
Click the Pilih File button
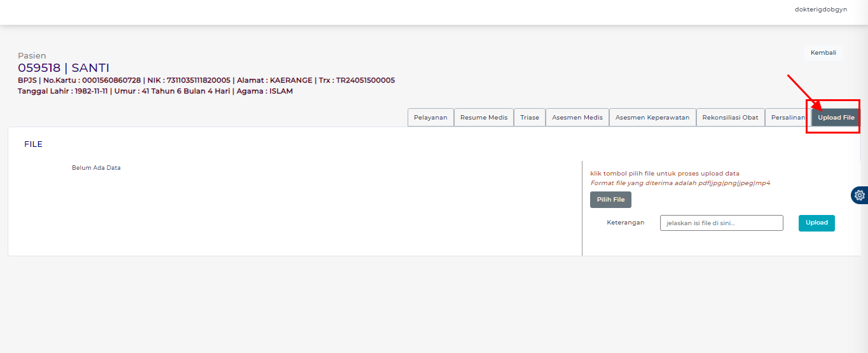click(610, 200)
